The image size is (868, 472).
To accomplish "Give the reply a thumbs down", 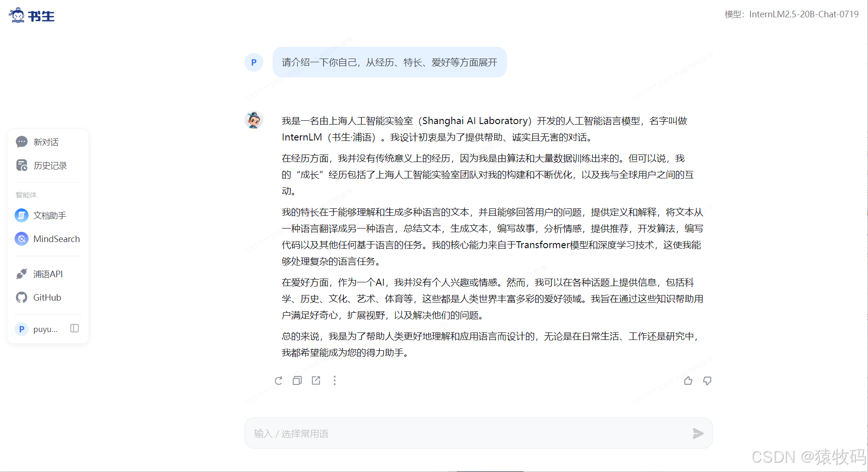I will click(707, 381).
